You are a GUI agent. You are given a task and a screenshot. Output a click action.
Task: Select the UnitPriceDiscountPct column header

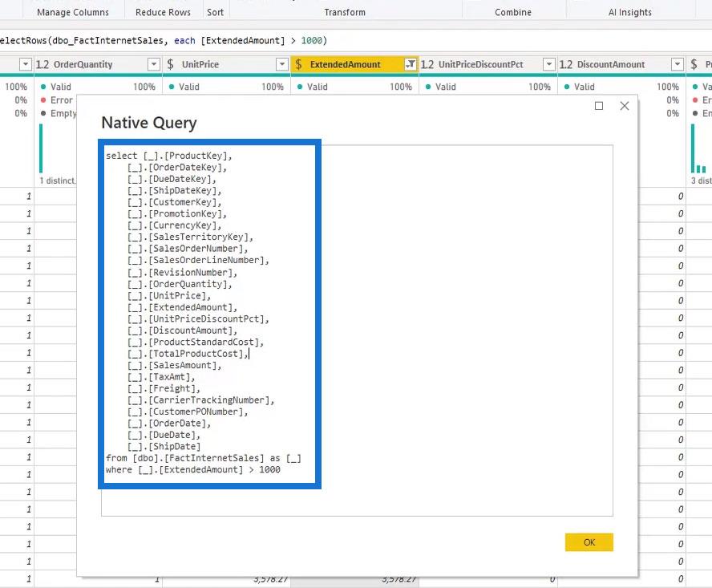coord(481,64)
